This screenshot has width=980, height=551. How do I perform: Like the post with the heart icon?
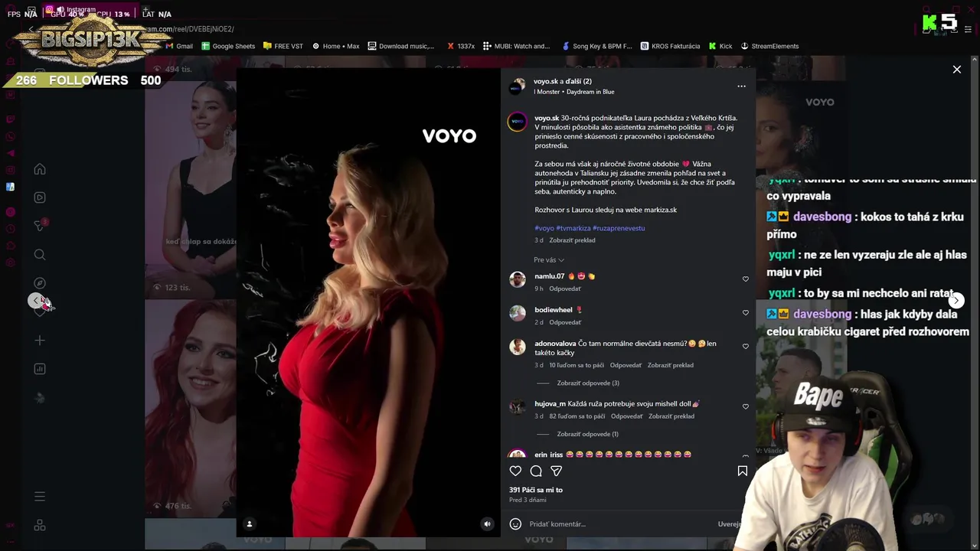click(x=515, y=471)
